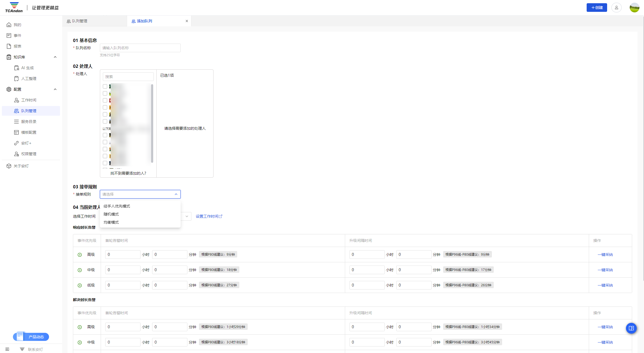This screenshot has height=353, width=644.
Task: Click the sidebar collapse hamburger icon
Action: coord(7,349)
